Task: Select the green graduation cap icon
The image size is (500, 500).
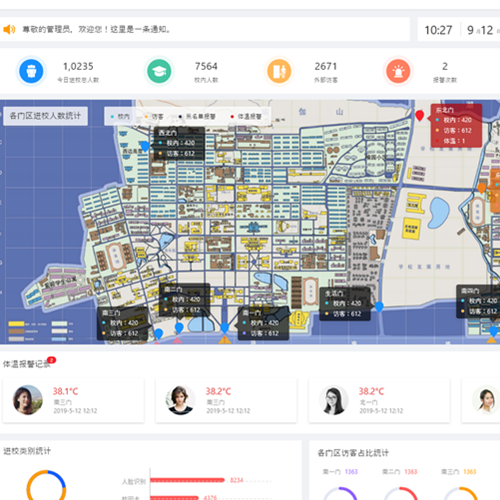Action: tap(159, 71)
